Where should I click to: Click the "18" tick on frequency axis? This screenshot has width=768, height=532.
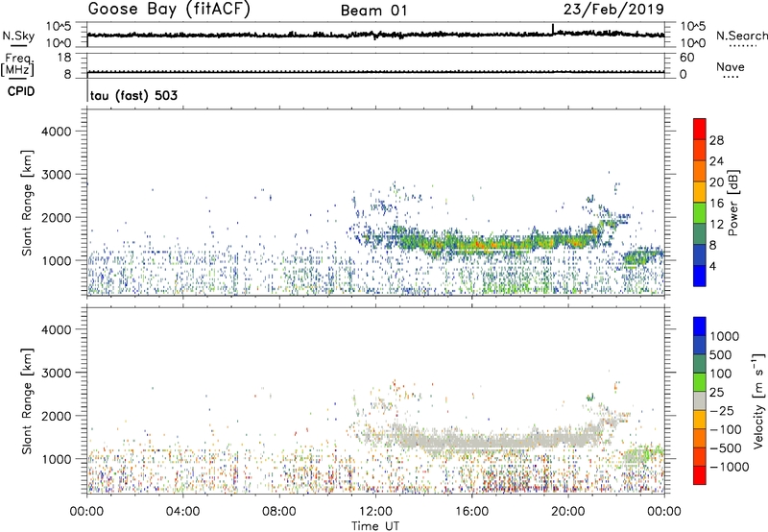click(x=64, y=58)
